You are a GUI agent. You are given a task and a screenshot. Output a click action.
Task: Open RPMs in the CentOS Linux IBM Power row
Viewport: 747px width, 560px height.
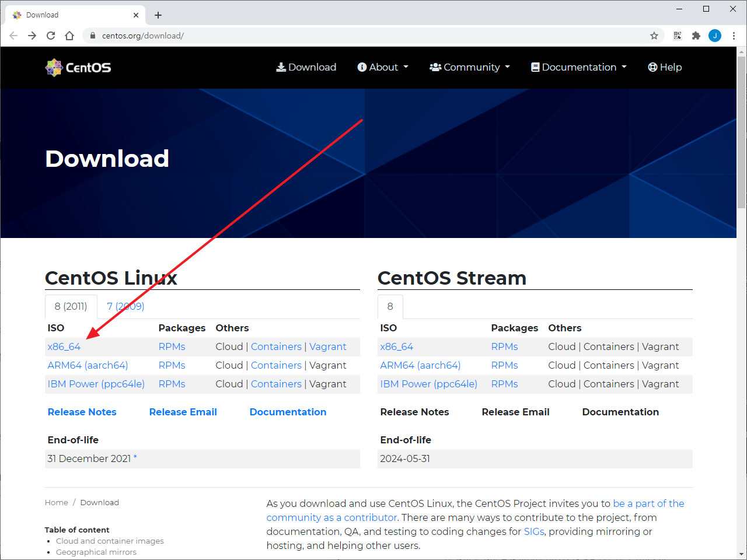coord(172,384)
